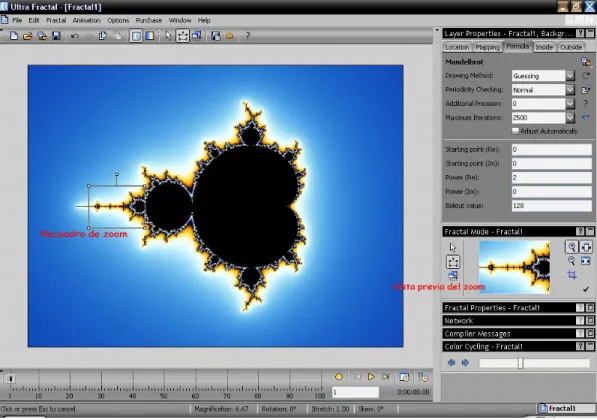Select Normal mode arrow in Fractal Mode panel

pyautogui.click(x=453, y=248)
